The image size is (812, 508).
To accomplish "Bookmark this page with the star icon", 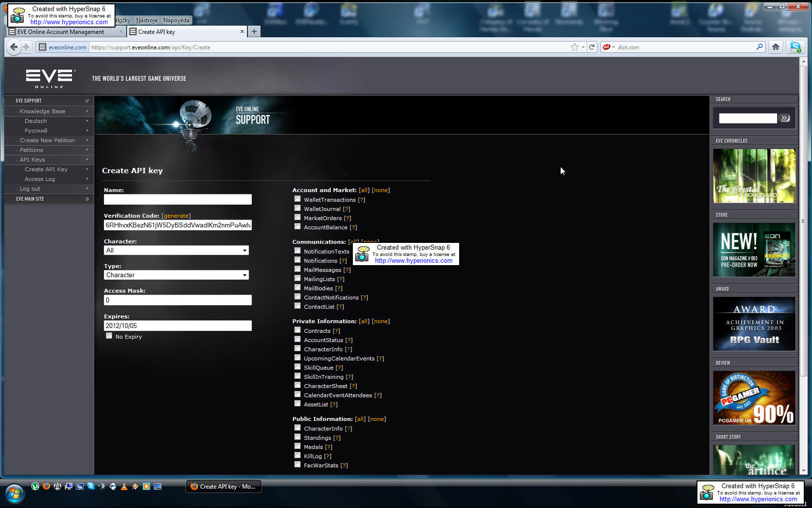I will point(575,47).
